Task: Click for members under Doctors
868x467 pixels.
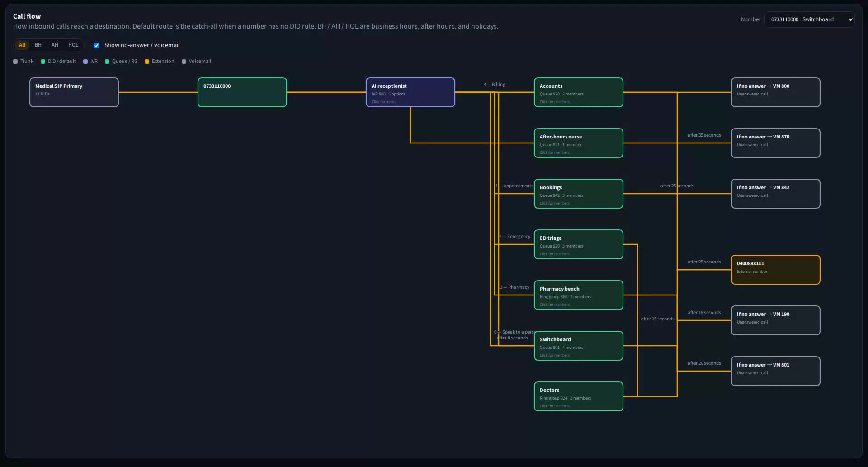Action: [x=555, y=406]
